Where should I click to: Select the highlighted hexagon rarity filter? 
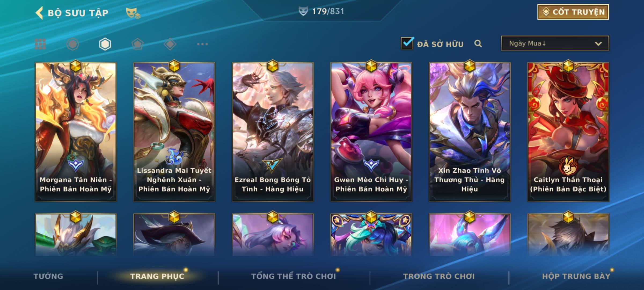(x=105, y=44)
